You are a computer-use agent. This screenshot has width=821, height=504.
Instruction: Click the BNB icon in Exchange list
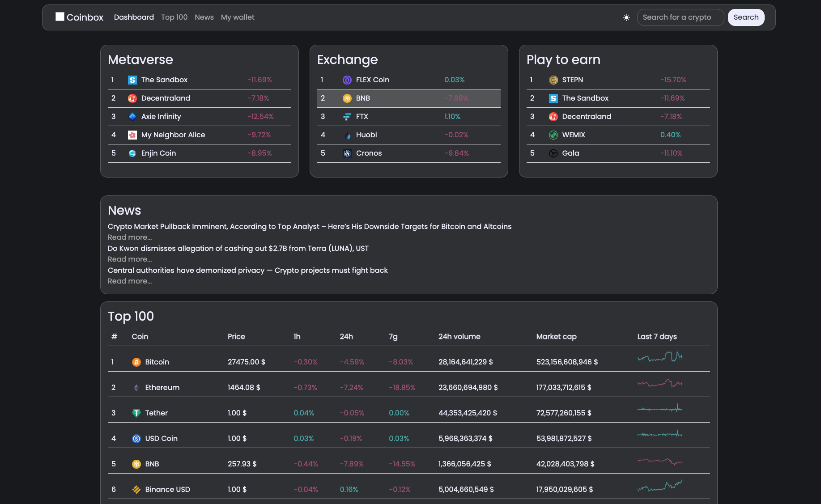pos(347,98)
